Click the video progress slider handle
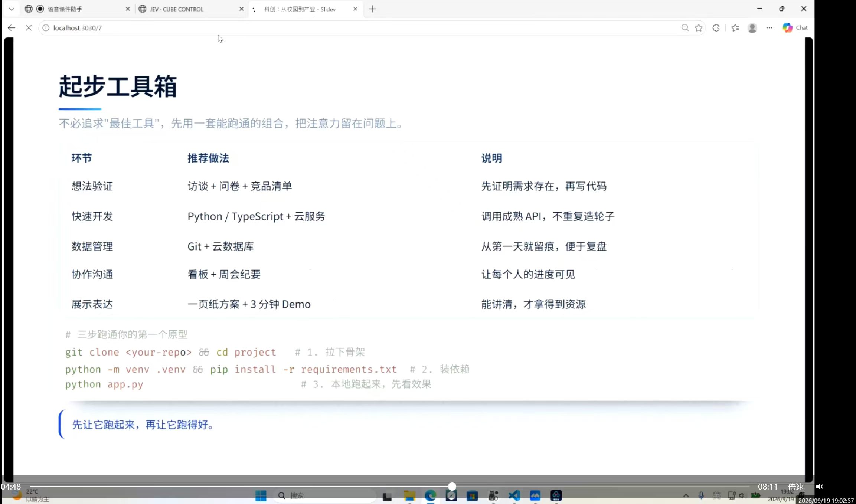Image resolution: width=856 pixels, height=504 pixels. tap(452, 486)
